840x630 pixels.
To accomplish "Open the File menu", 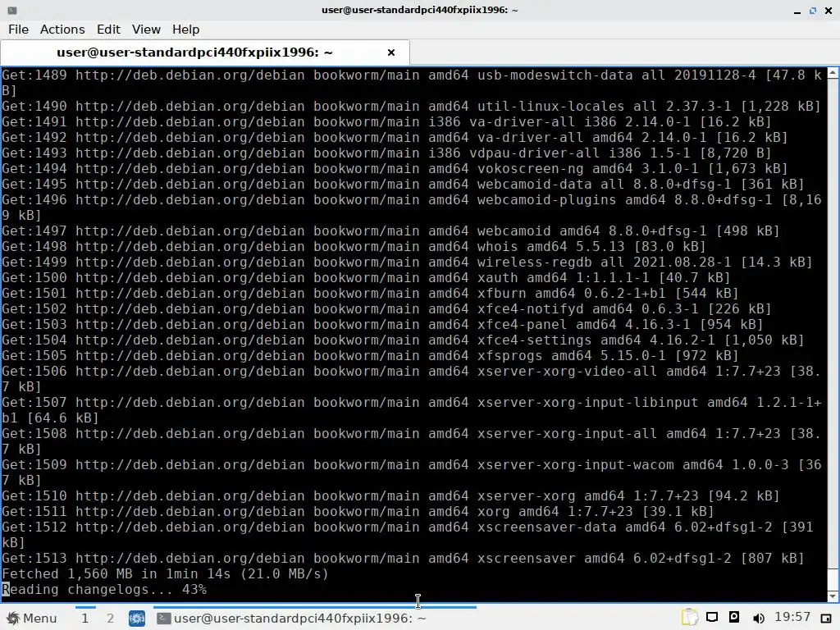I will click(x=18, y=30).
